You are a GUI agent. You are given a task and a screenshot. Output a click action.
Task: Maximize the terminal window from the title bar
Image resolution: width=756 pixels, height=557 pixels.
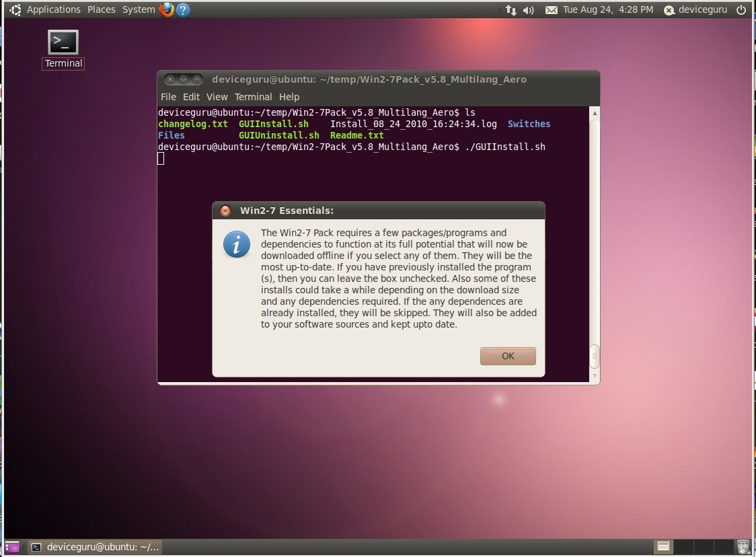(196, 79)
